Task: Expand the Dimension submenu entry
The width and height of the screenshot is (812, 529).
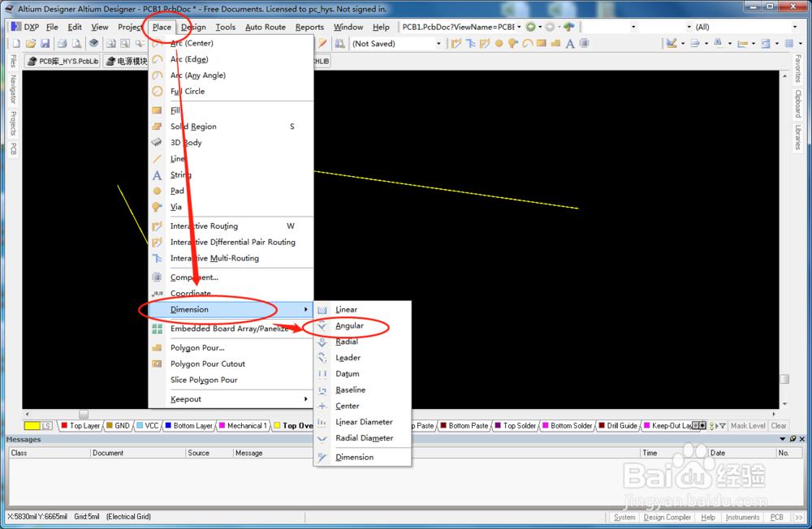Action: coord(231,310)
